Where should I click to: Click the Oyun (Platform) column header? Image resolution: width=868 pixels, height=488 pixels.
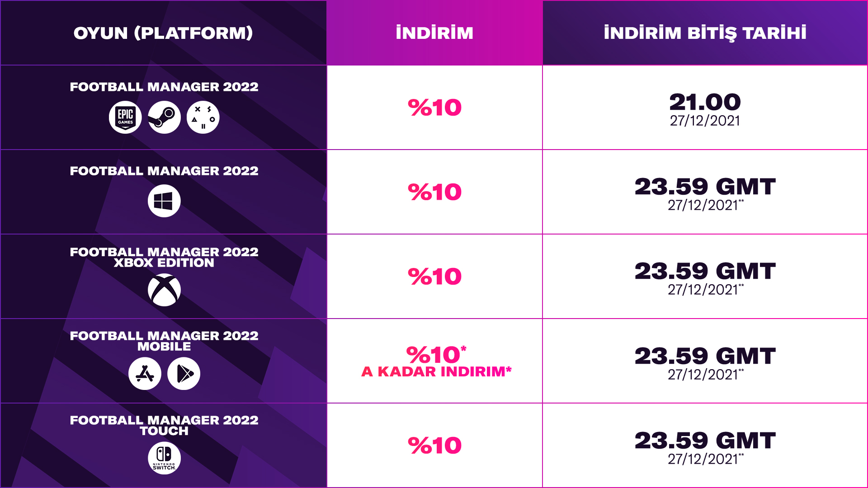[163, 33]
